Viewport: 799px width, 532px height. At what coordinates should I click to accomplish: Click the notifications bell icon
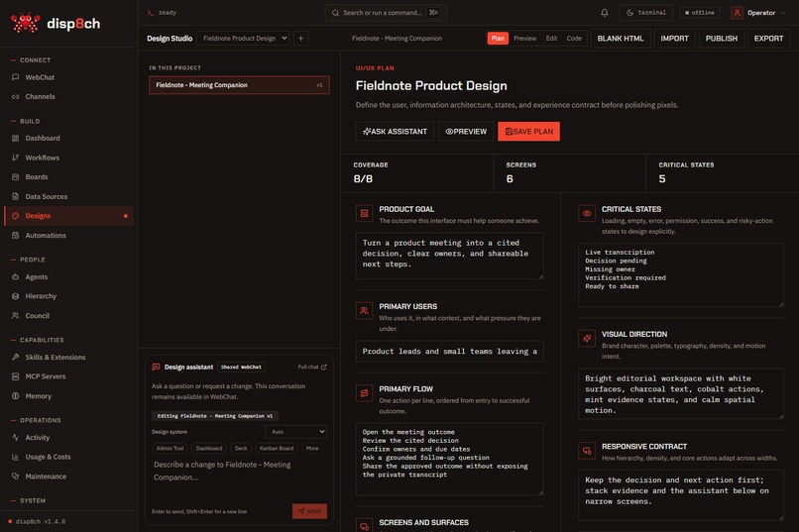[x=605, y=13]
